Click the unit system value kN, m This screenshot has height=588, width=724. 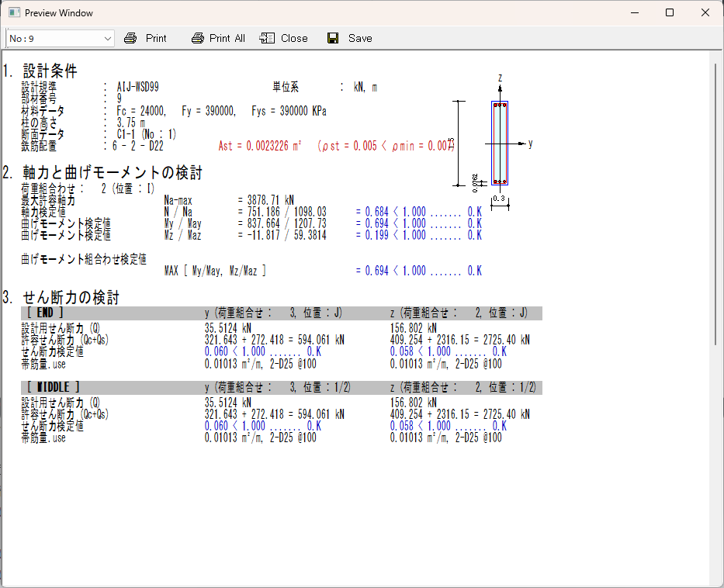(365, 87)
